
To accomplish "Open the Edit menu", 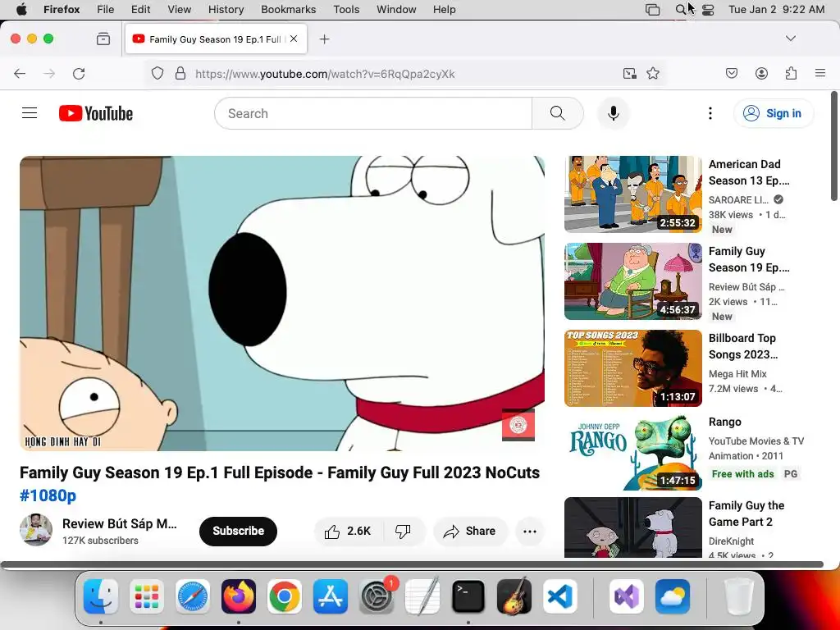I will coord(140,10).
